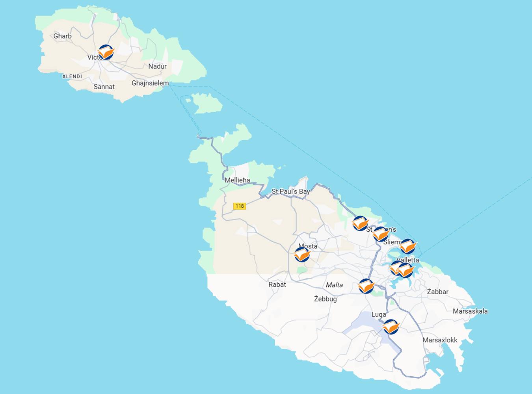The width and height of the screenshot is (532, 394).
Task: Select the marker right of the Sliema label
Action: [408, 247]
